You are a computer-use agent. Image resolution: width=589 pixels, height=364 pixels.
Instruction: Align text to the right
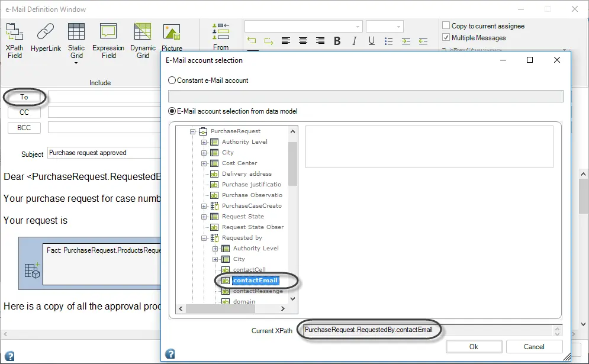(x=320, y=41)
